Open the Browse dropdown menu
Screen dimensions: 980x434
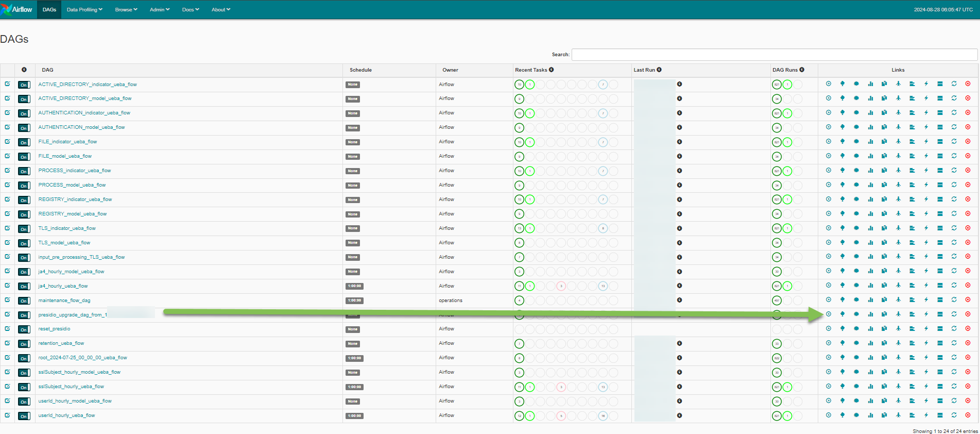126,10
